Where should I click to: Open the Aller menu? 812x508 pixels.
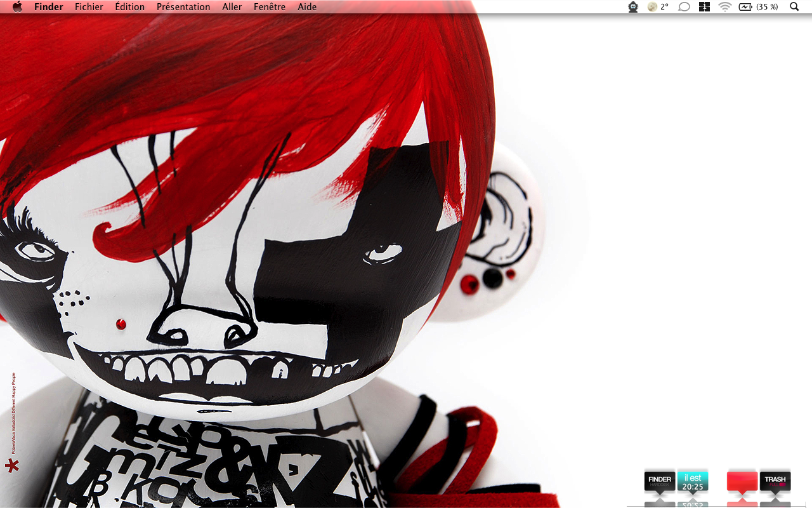click(232, 7)
